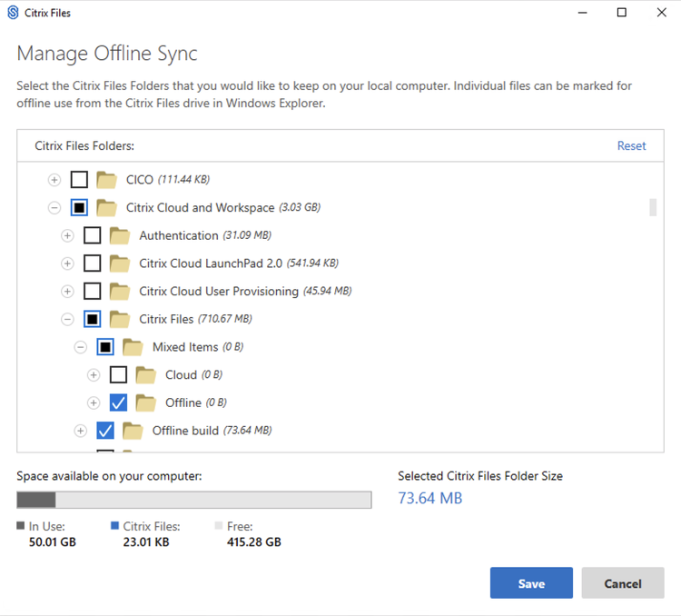Expand the CICO folder
This screenshot has width=681, height=616.
(54, 180)
